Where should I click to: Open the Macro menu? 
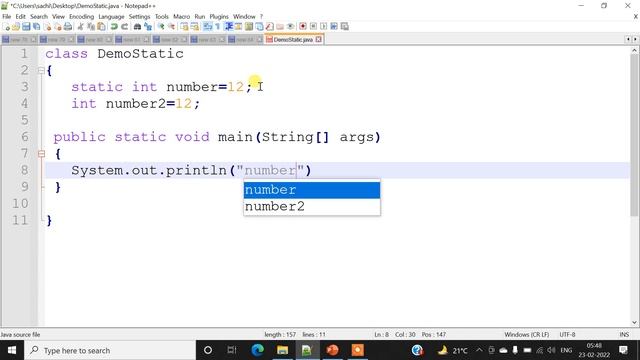coord(181,16)
